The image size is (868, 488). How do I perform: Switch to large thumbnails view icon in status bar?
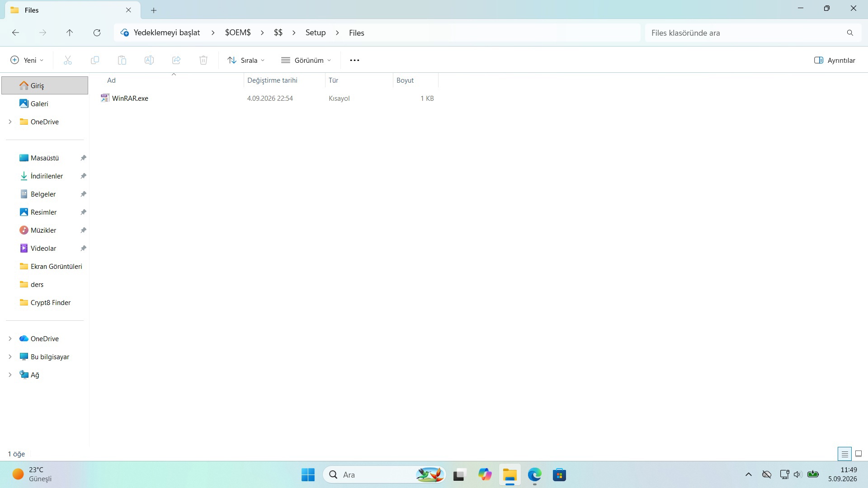pyautogui.click(x=859, y=454)
